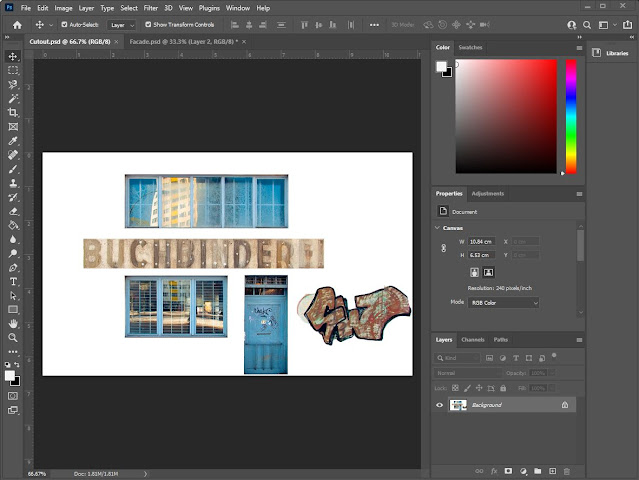The height and width of the screenshot is (480, 639).
Task: Select the Healing Brush tool
Action: coord(13,155)
